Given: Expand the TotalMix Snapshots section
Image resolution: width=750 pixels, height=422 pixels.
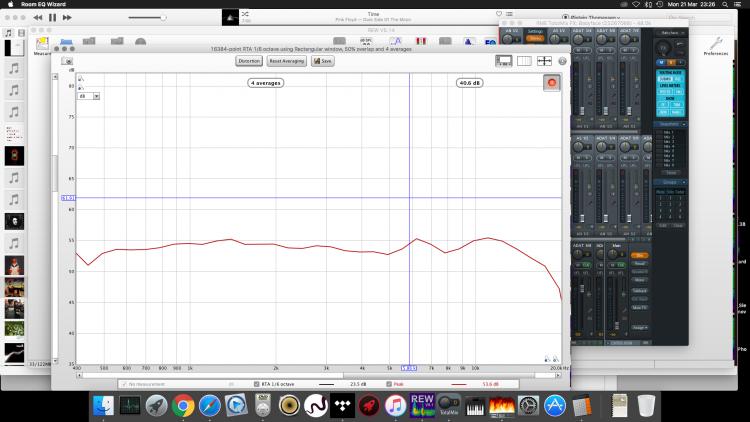Looking at the screenshot, I should tap(670, 124).
